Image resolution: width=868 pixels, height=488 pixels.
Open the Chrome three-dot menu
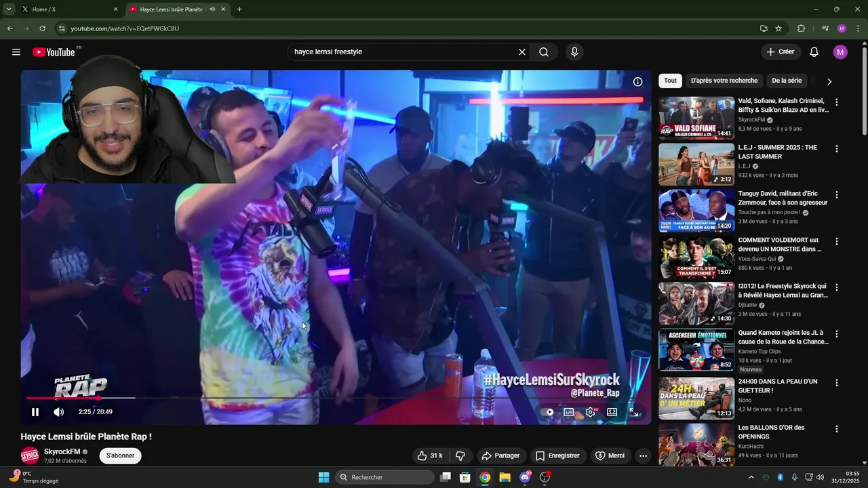858,28
